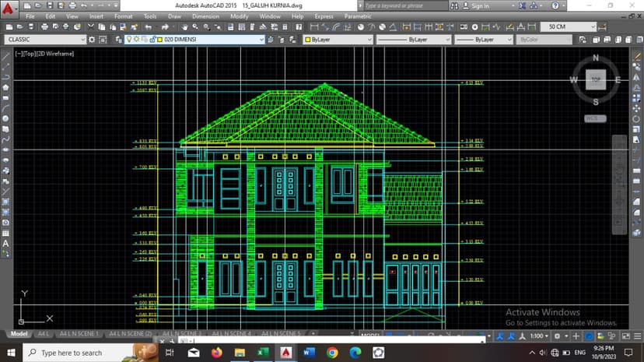The image size is (644, 362).
Task: Select the Polygon tool in draw toolbar
Action: 5,87
